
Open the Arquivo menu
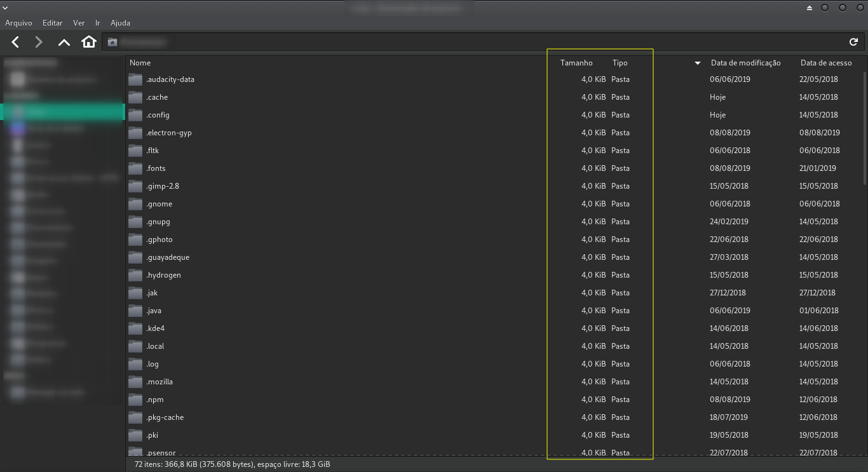pyautogui.click(x=18, y=23)
